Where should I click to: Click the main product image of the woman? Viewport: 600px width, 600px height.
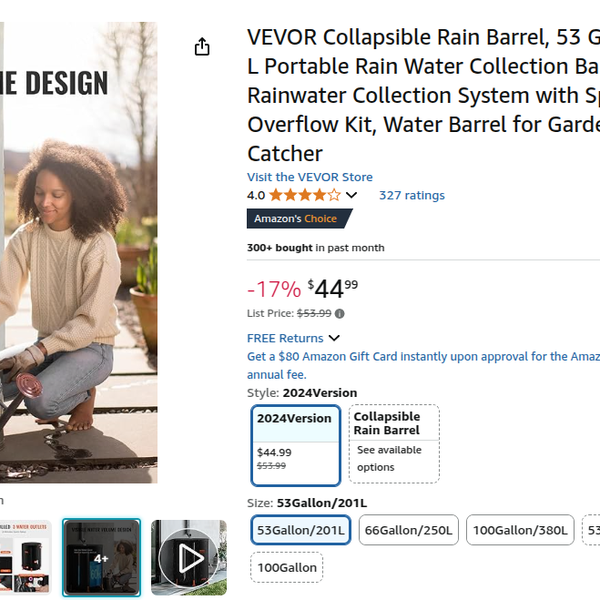point(78,250)
